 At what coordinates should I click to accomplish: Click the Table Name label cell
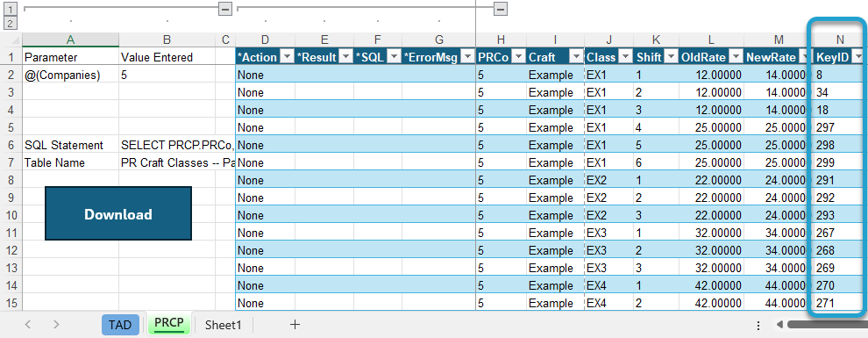[x=70, y=163]
